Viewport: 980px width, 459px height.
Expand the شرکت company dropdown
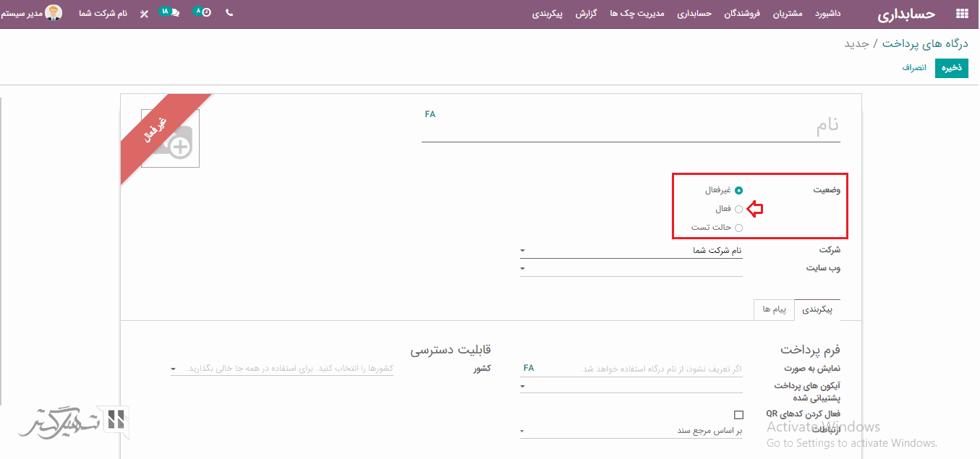click(x=631, y=250)
